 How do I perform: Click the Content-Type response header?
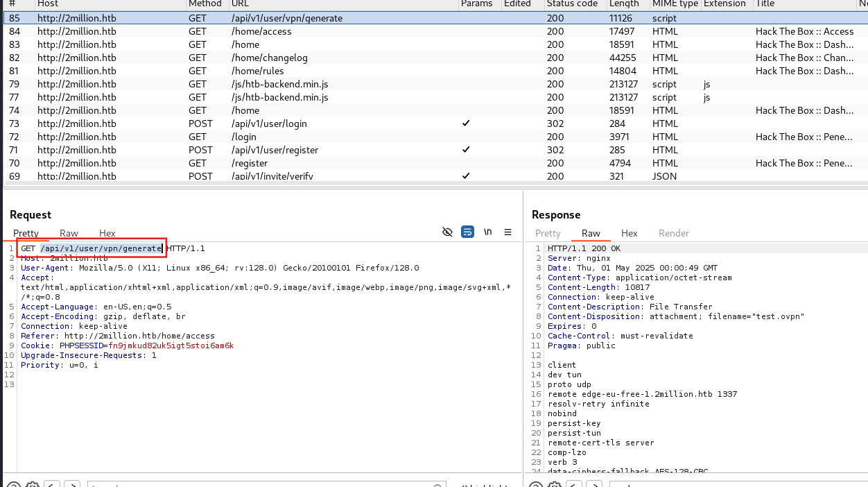click(640, 277)
